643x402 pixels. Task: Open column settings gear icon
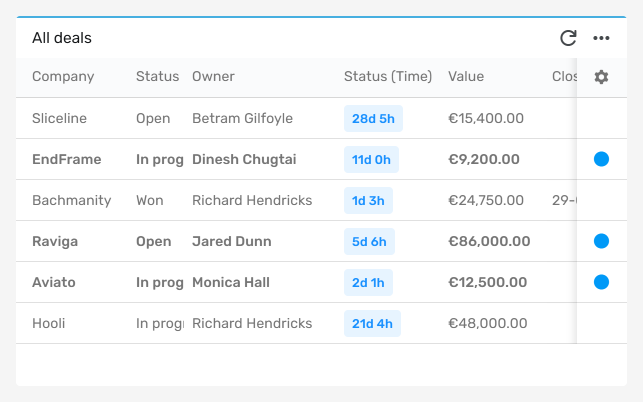[x=601, y=77]
